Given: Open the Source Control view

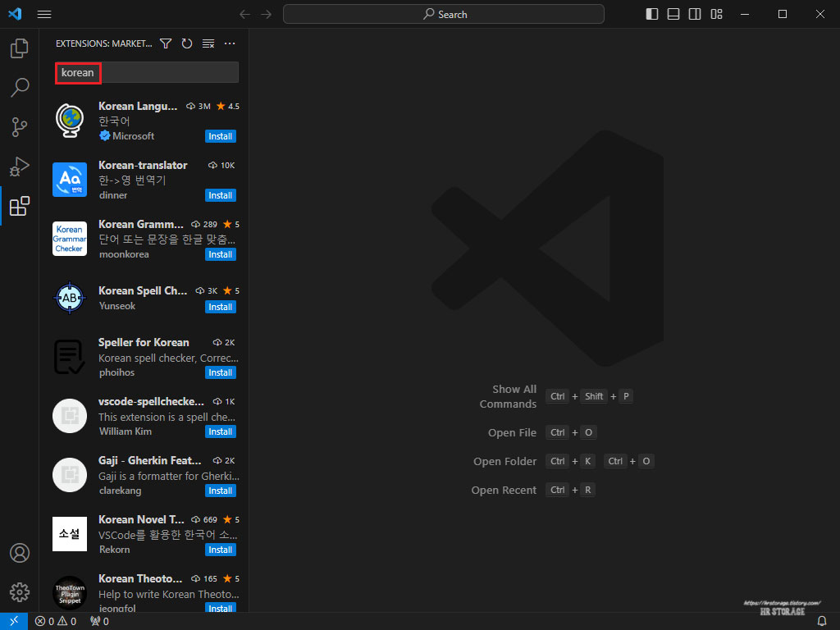Looking at the screenshot, I should pos(20,127).
